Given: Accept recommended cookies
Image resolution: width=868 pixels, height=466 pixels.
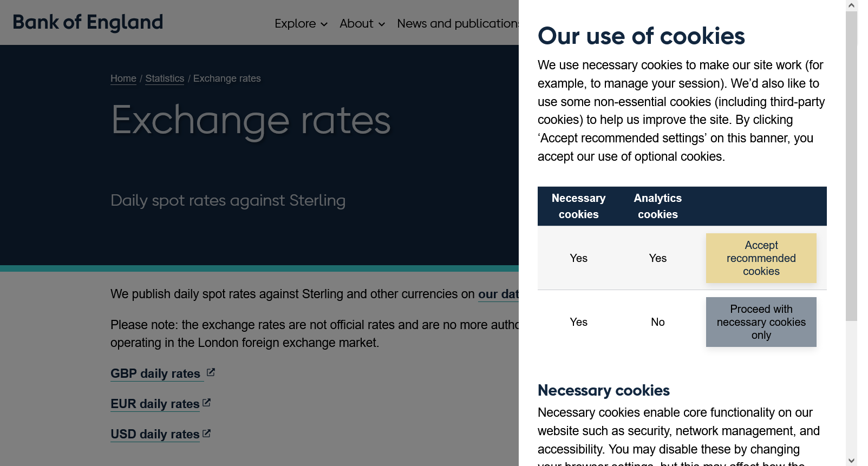Looking at the screenshot, I should 761,258.
